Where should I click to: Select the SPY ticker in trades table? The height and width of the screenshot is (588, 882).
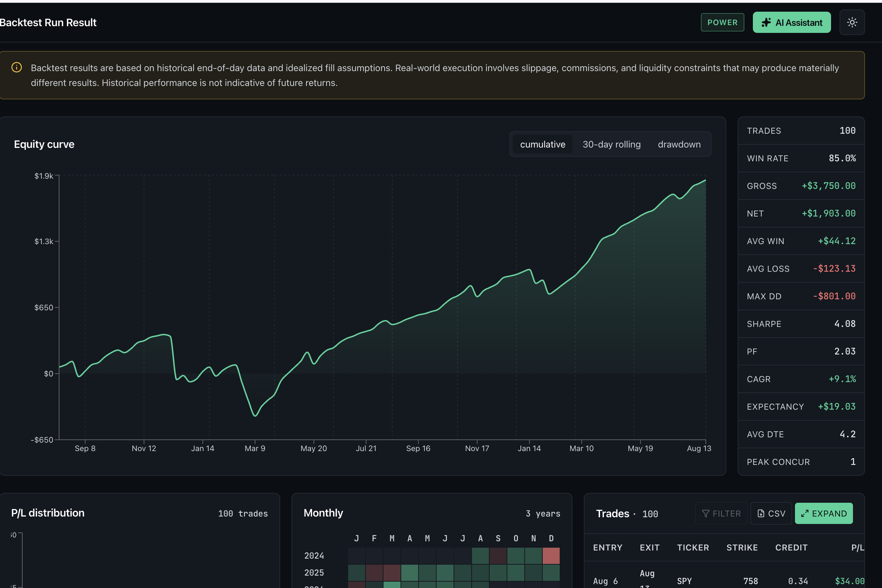(x=684, y=581)
